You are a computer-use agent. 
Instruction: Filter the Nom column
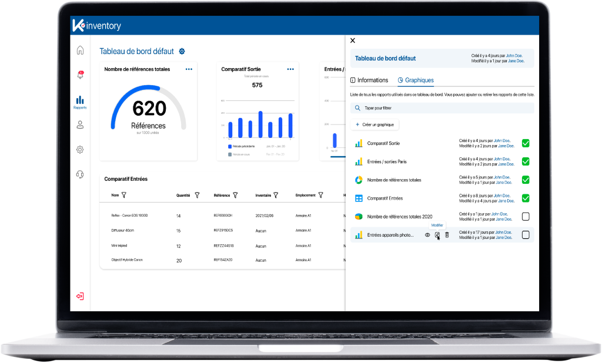(123, 196)
